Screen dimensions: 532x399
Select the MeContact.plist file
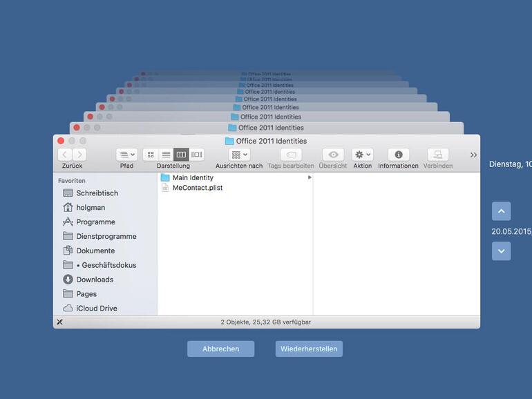pyautogui.click(x=235, y=188)
